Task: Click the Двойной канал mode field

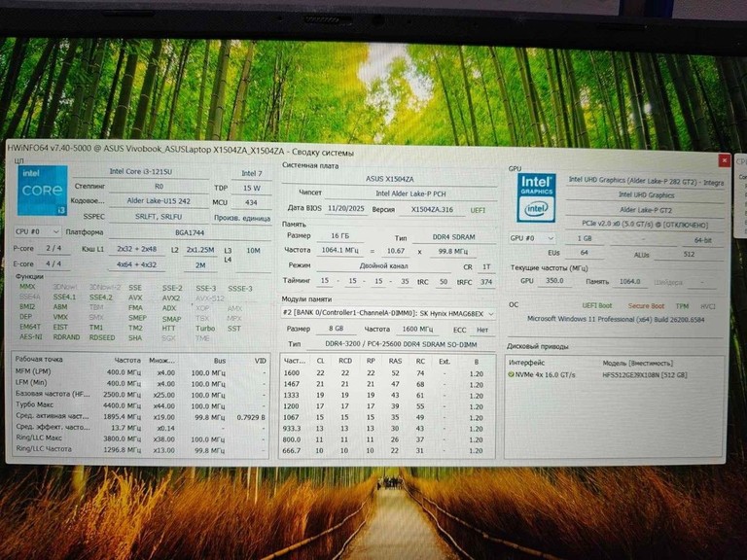Action: pos(385,265)
